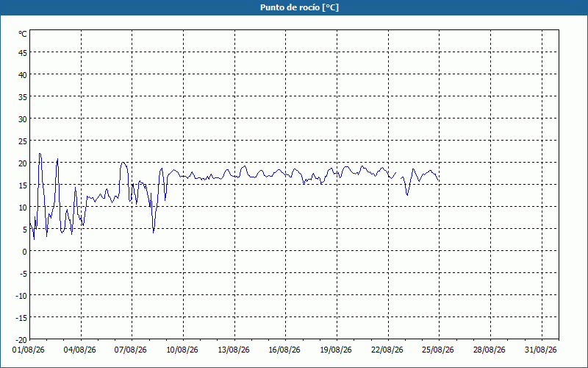Click the 25 y-axis label
The width and height of the screenshot is (588, 368).
click(x=23, y=141)
